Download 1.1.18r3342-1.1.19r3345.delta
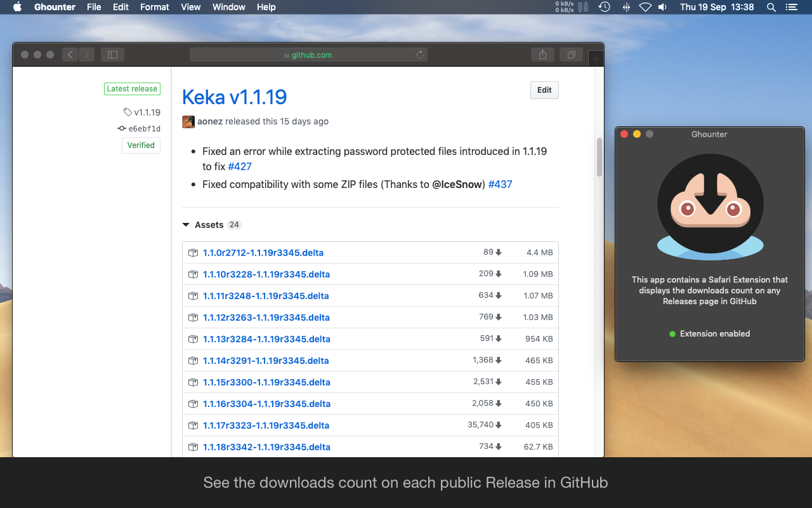Viewport: 812px width, 508px height. coord(266,447)
